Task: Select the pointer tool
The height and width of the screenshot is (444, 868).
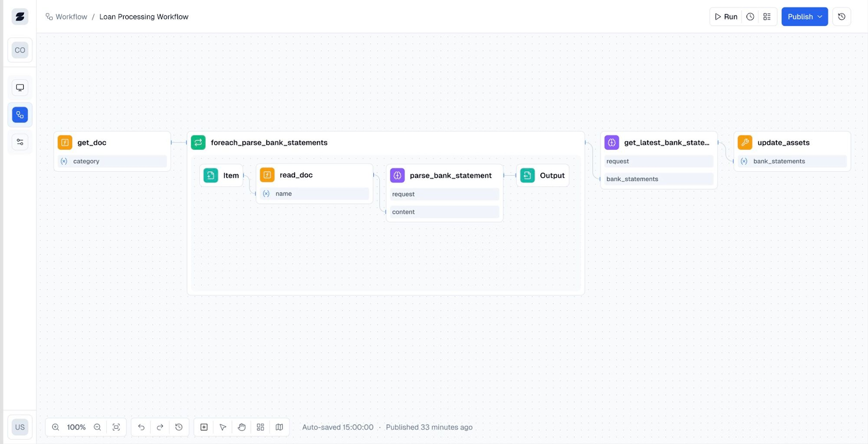Action: [x=223, y=427]
